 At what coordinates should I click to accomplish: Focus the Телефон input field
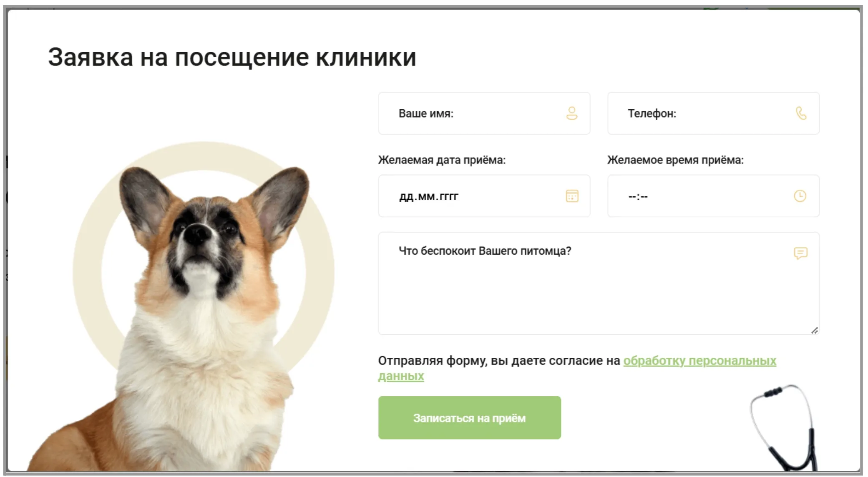tap(713, 113)
